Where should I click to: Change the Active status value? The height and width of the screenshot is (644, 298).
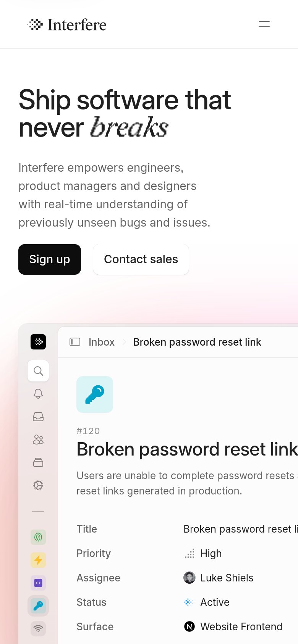(207, 602)
